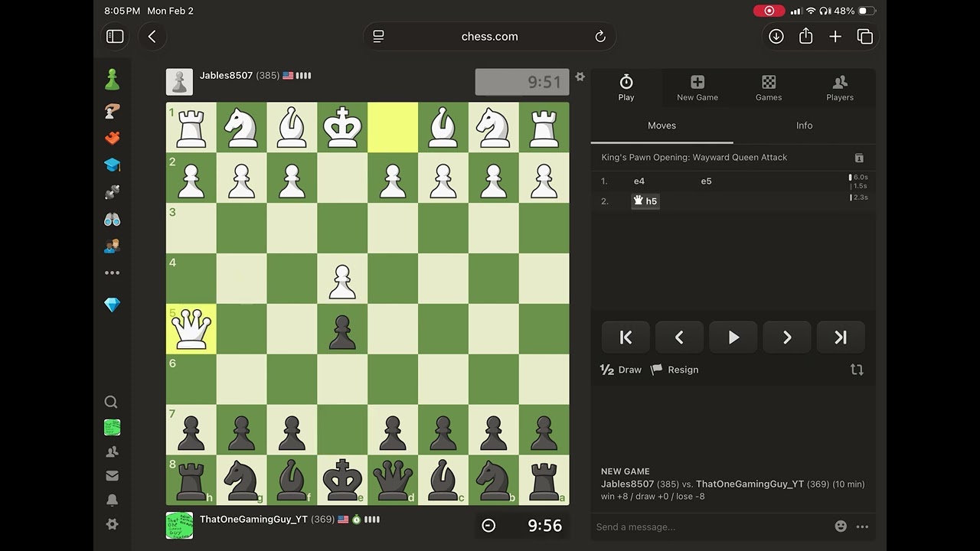Image resolution: width=980 pixels, height=551 pixels.
Task: Offer a Draw
Action: tap(621, 370)
